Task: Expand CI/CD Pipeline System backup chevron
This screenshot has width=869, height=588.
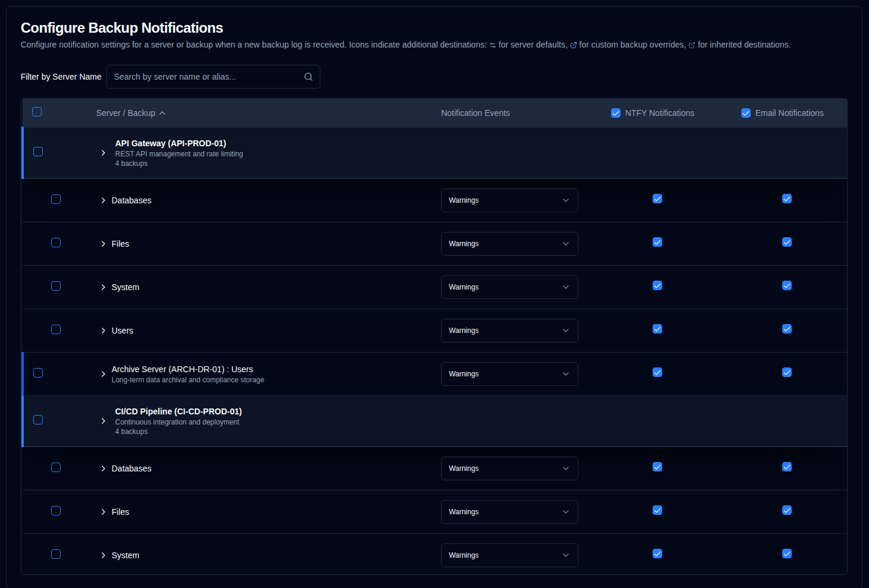Action: [x=103, y=555]
